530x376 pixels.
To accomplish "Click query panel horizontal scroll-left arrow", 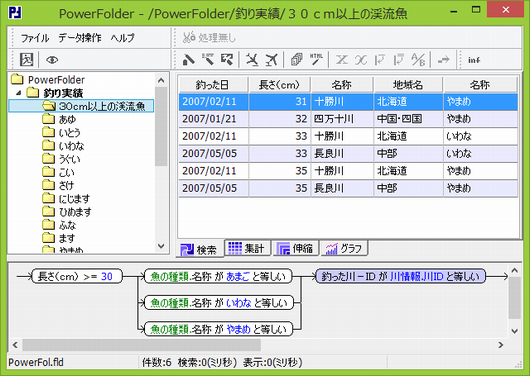I will click(x=15, y=345).
